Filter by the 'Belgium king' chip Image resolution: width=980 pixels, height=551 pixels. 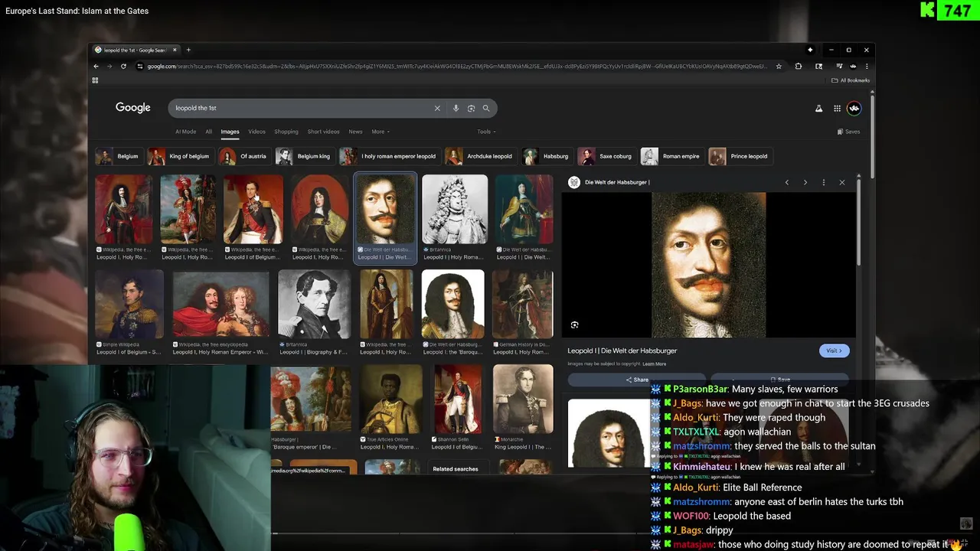click(x=304, y=156)
